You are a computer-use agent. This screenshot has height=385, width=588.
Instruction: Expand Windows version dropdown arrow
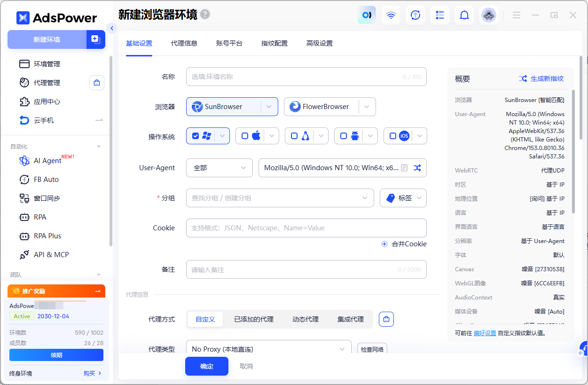click(223, 136)
